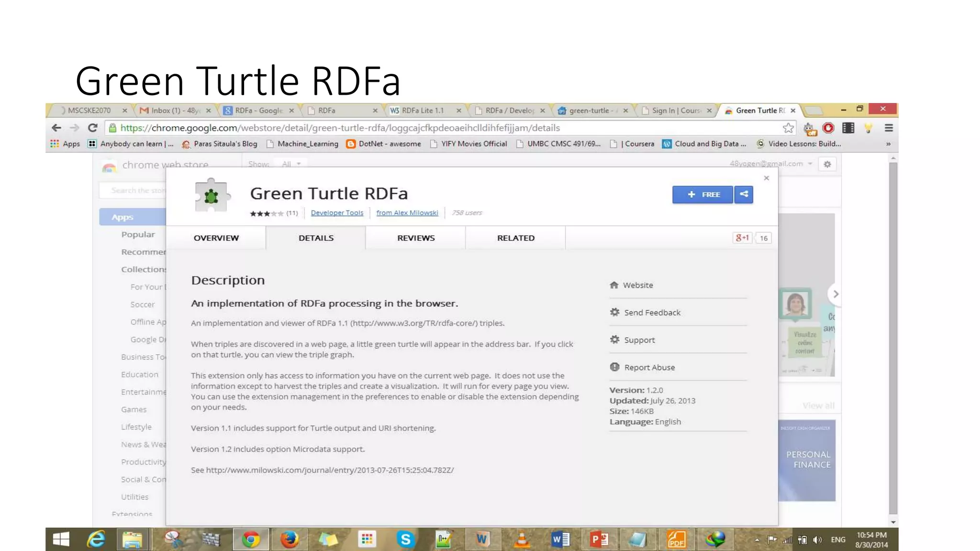The width and height of the screenshot is (980, 551).
Task: Open the account email dropdown
Action: pos(771,164)
